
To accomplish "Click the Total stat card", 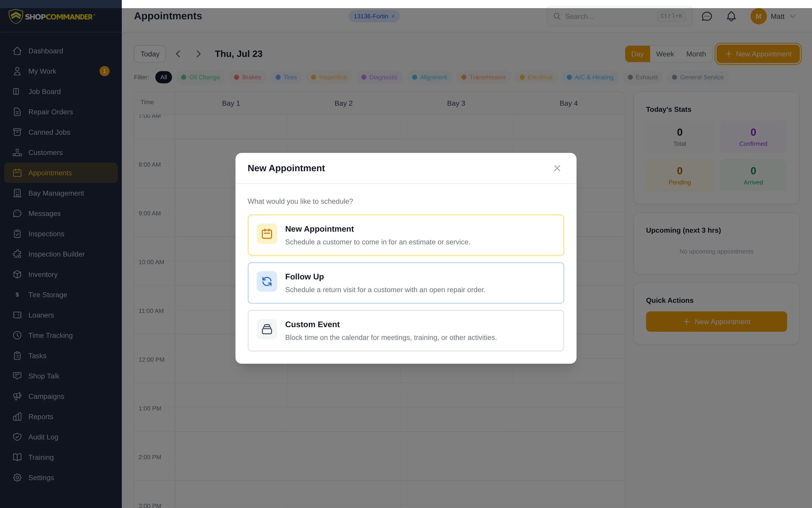I will pos(680,137).
